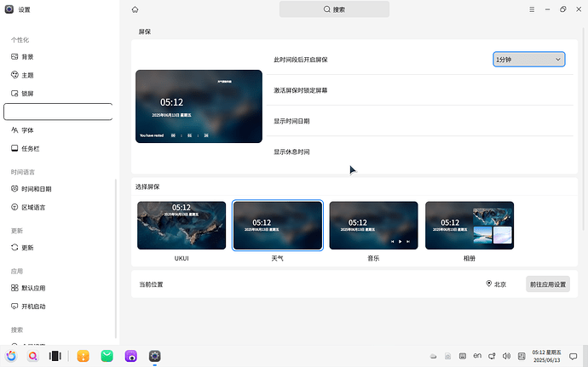588x367 pixels.
Task: Select 时间和日期 in the sidebar
Action: tap(36, 189)
